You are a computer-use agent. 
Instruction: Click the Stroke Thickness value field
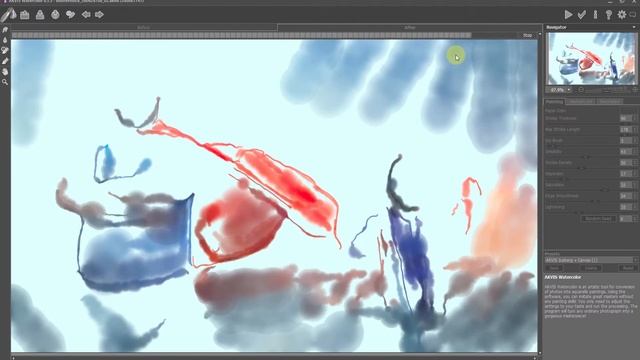point(625,118)
